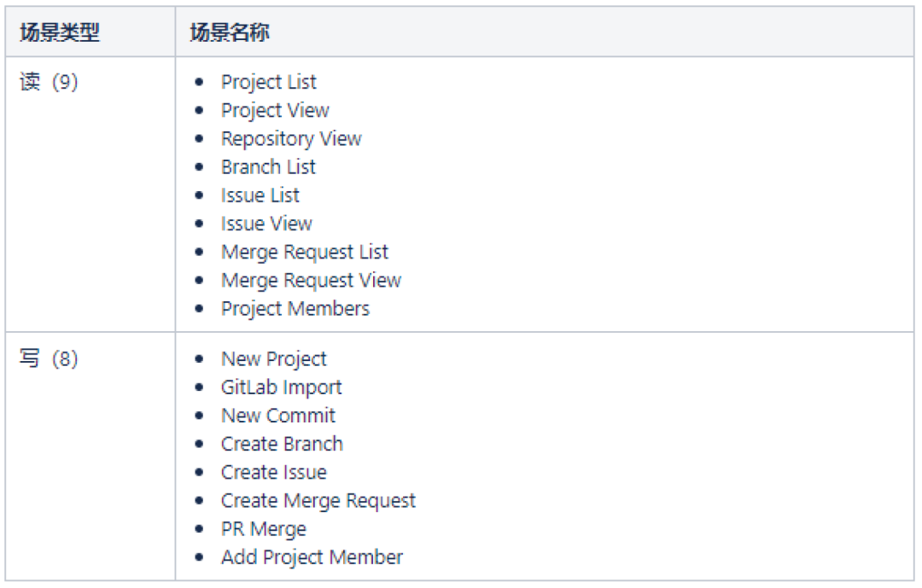The height and width of the screenshot is (588, 922).
Task: Click the Create Merge Request entry
Action: 318,500
